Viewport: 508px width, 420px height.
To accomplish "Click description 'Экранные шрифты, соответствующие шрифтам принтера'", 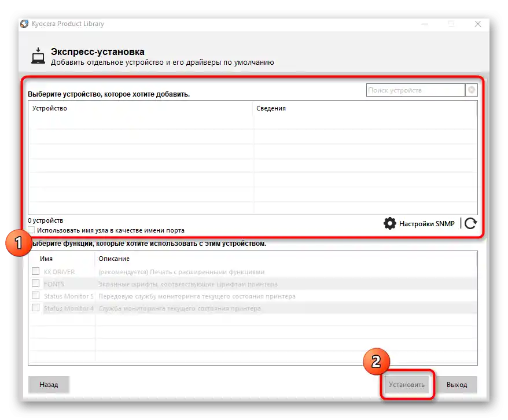I will point(188,284).
